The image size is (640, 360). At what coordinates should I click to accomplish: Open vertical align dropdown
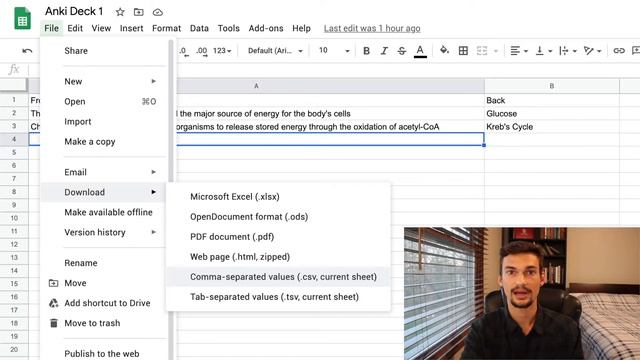pyautogui.click(x=543, y=51)
